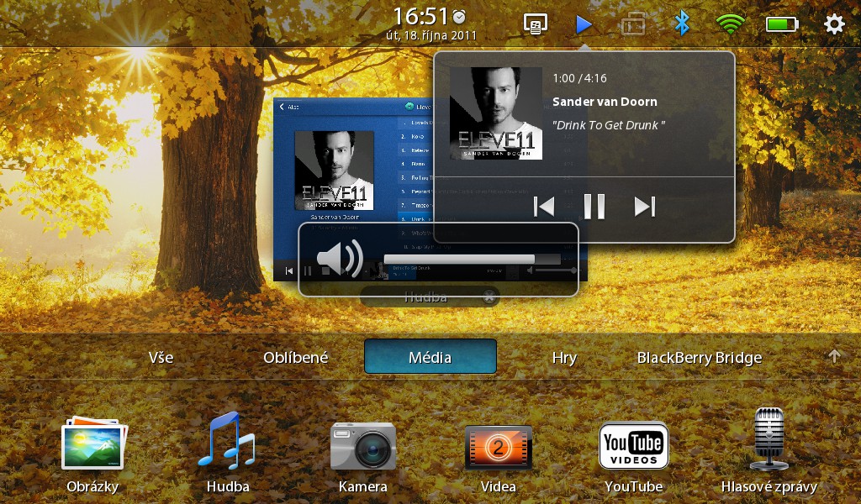Open the screen-with-document status icon
Screen dimensions: 861x504
535,24
